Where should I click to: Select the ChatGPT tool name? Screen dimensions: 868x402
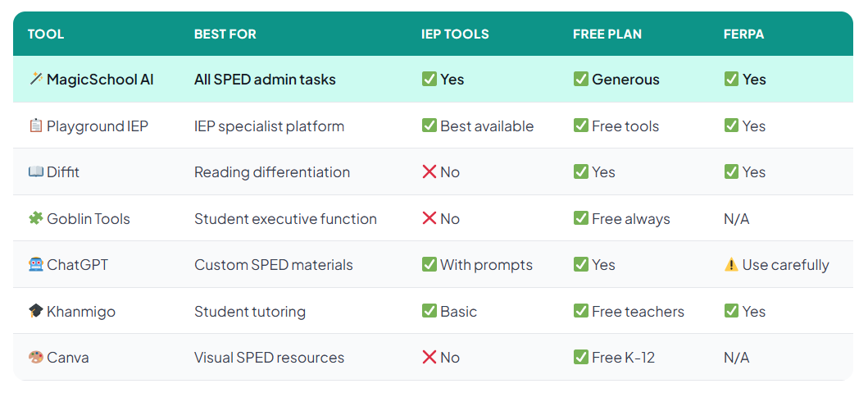pos(78,265)
